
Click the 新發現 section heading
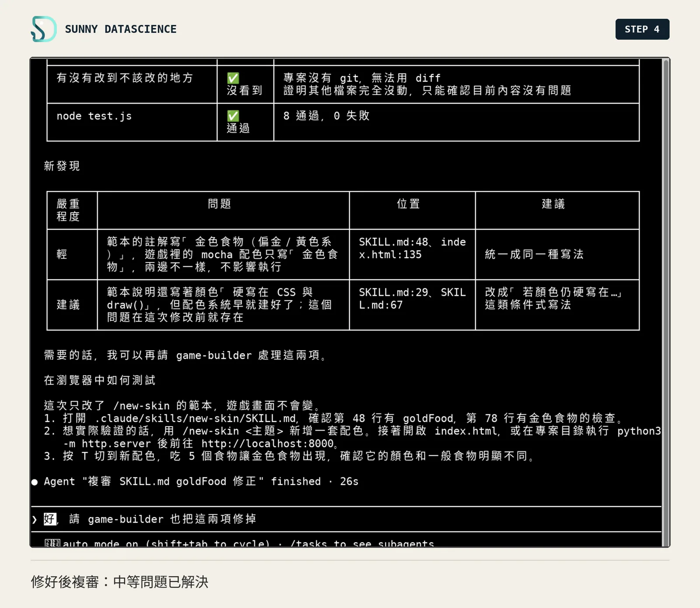tap(62, 166)
